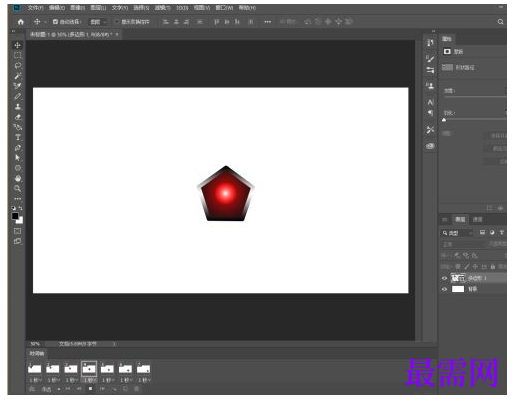Open the 类型 (Kind) filter dropdown in the Layers panel
This screenshot has width=517, height=404.
[457, 233]
